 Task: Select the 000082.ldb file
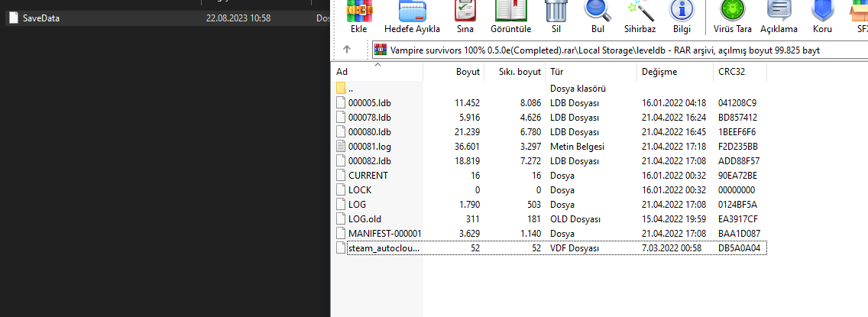click(370, 161)
